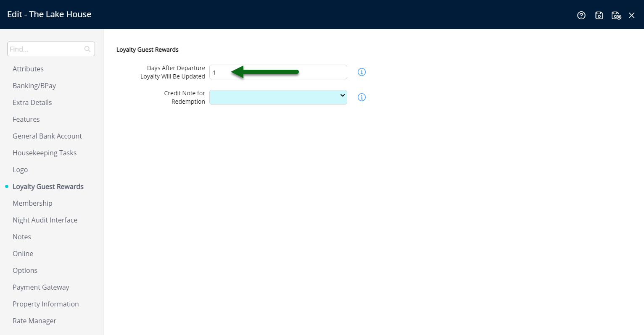Select the Logo section
644x335 pixels.
(x=20, y=170)
